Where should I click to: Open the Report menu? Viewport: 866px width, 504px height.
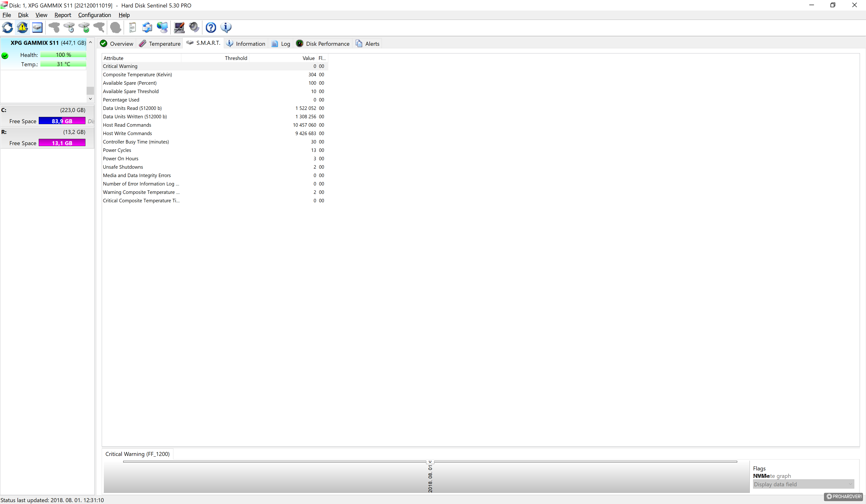pos(63,15)
